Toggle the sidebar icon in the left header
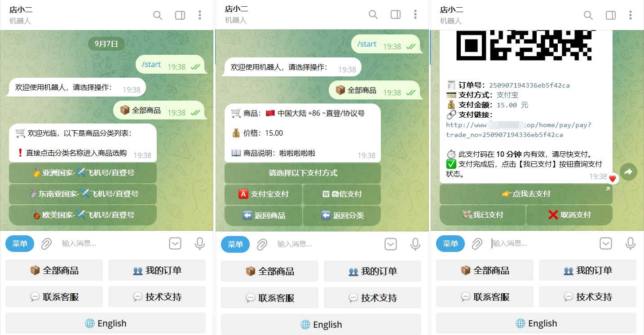This screenshot has width=644, height=335. pyautogui.click(x=180, y=15)
